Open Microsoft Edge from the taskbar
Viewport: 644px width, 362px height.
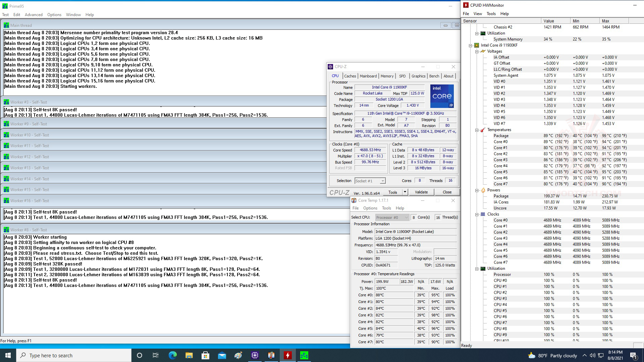(x=172, y=355)
